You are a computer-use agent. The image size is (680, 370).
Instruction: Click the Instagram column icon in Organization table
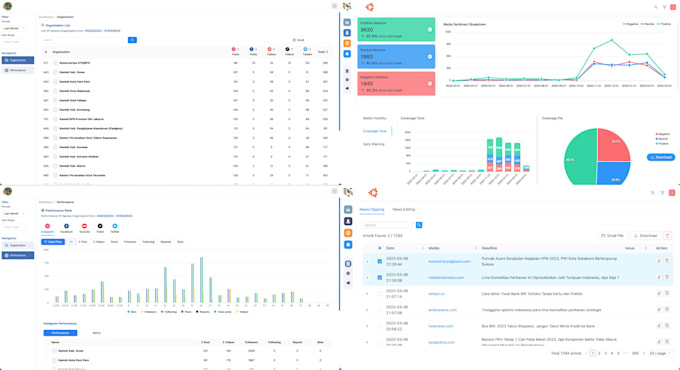pos(234,49)
